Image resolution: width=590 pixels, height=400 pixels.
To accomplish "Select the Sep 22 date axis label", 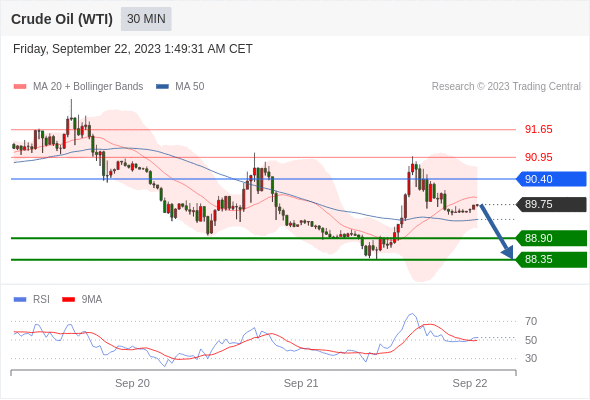I will coord(470,383).
